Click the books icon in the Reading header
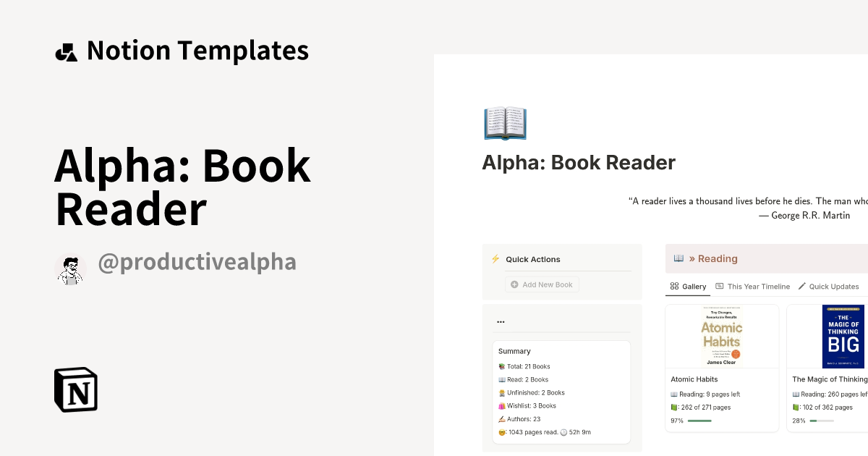 coord(678,258)
